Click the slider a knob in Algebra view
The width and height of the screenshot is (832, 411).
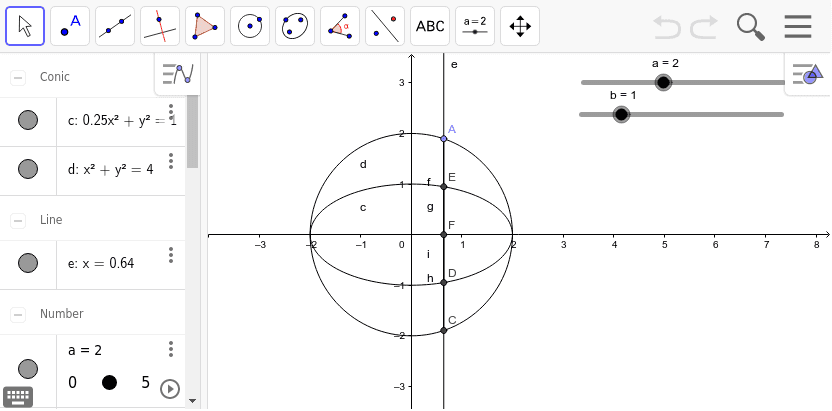[x=109, y=382]
